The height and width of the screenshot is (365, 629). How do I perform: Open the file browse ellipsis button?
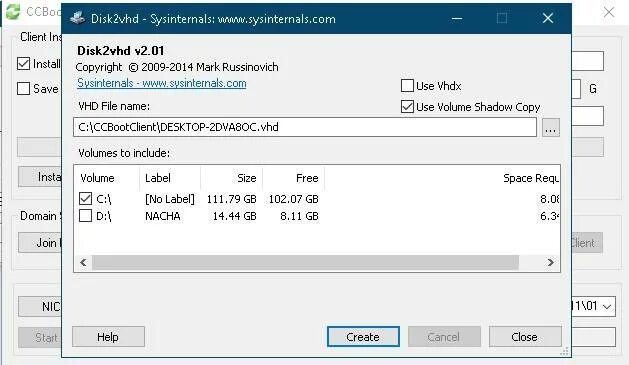(550, 128)
